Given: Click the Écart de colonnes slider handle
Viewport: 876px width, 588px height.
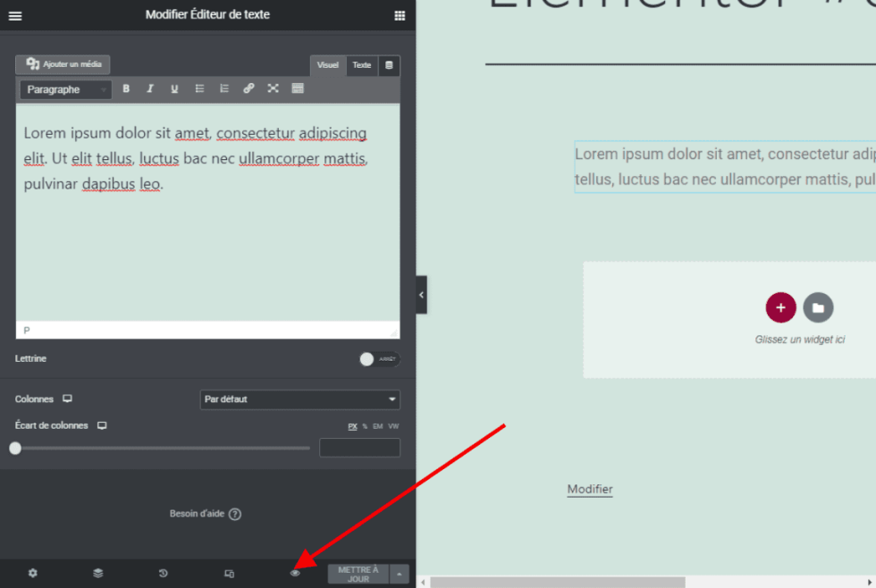Looking at the screenshot, I should (x=15, y=448).
